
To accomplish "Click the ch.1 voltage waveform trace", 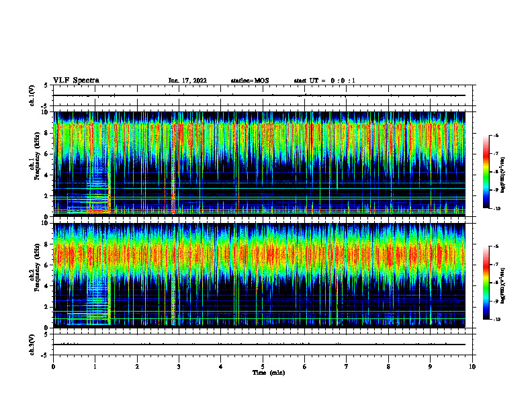I will (259, 95).
